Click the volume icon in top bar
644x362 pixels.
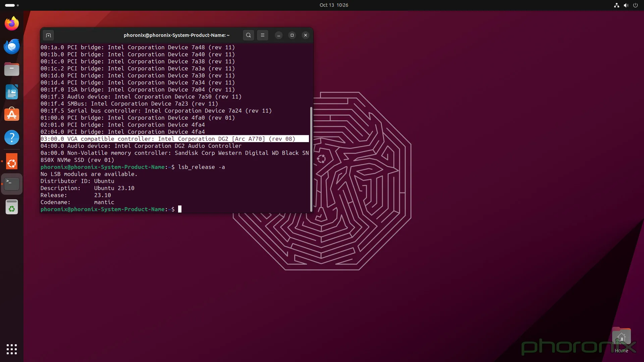(x=626, y=5)
